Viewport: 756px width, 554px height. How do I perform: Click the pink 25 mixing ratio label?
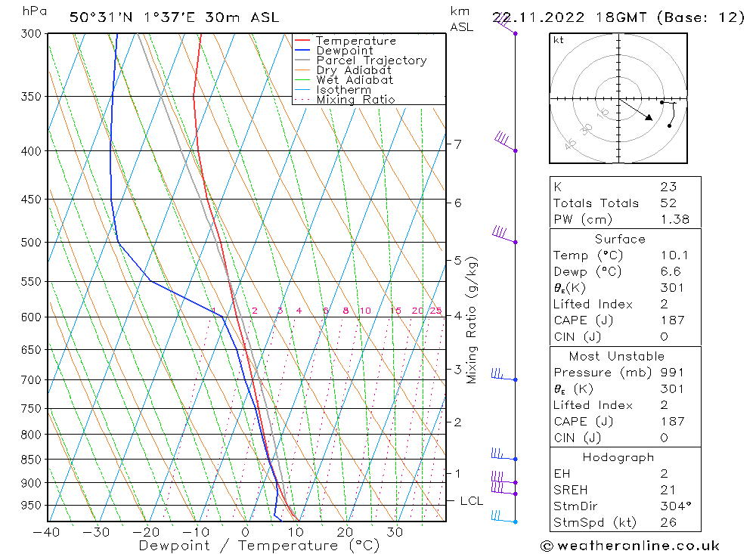click(436, 311)
